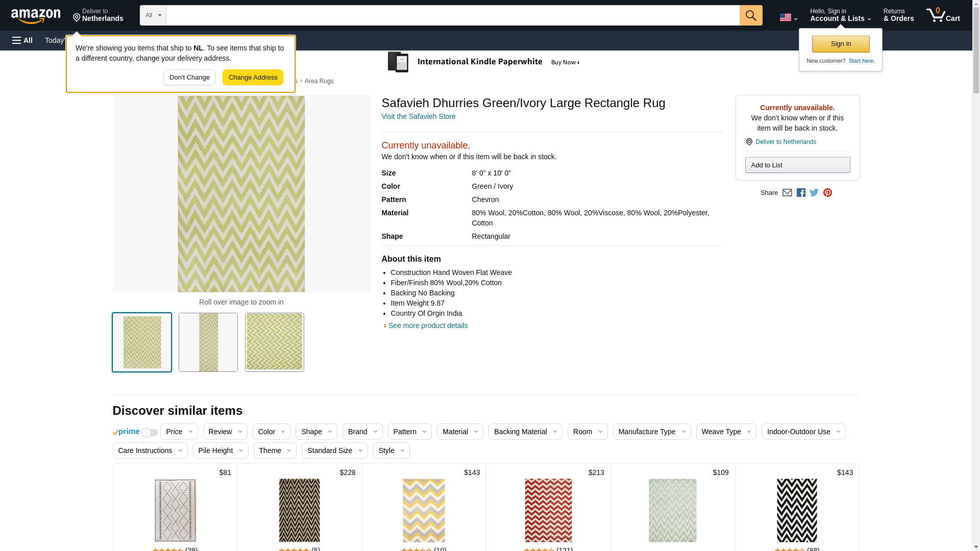Toggle the Prime filter switch
The width and height of the screenshot is (980, 551).
coord(149,433)
